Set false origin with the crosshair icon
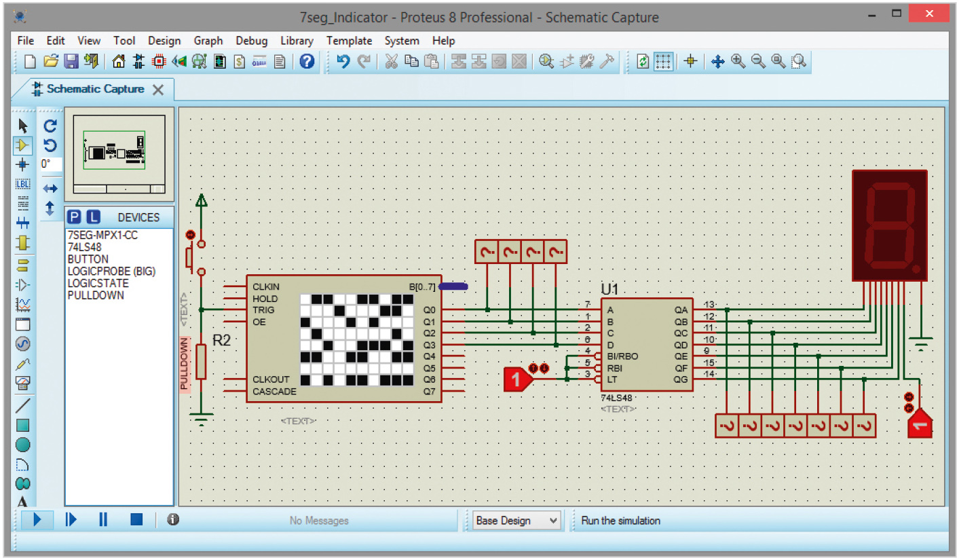The image size is (959, 560). point(690,62)
